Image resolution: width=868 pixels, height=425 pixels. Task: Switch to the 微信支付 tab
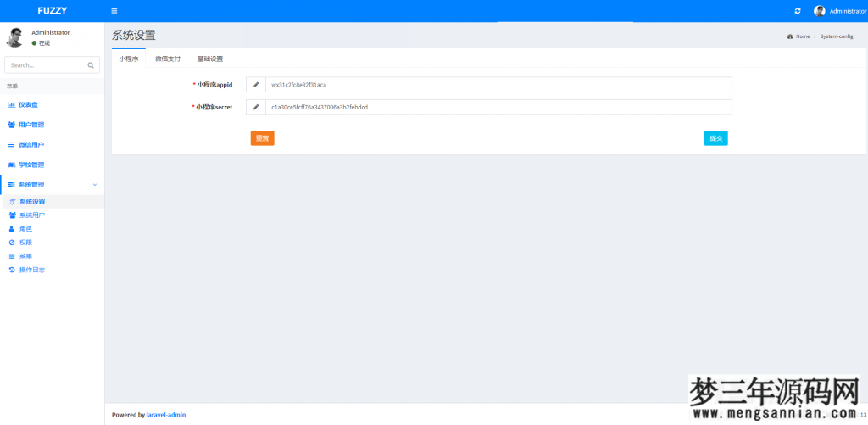[167, 59]
